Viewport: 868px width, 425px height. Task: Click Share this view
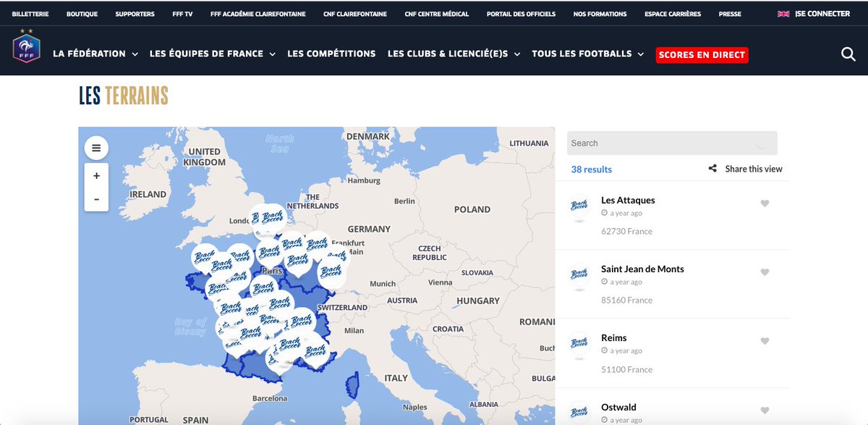[754, 169]
